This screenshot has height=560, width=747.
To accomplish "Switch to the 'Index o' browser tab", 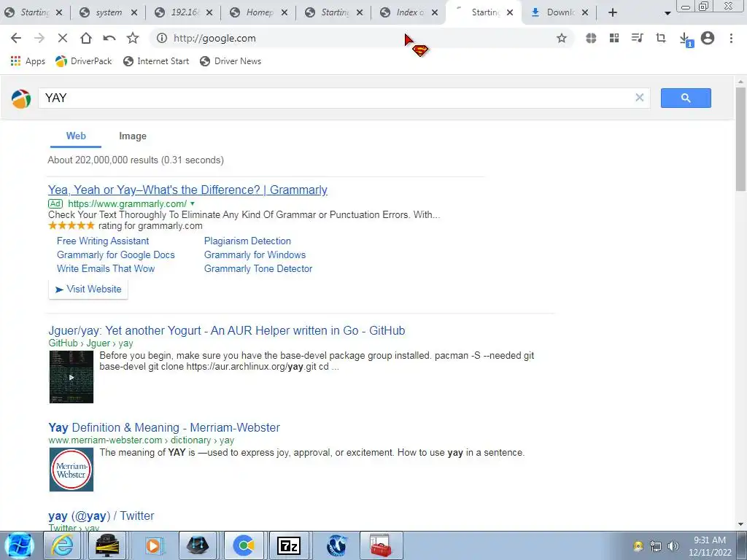I will click(x=410, y=13).
